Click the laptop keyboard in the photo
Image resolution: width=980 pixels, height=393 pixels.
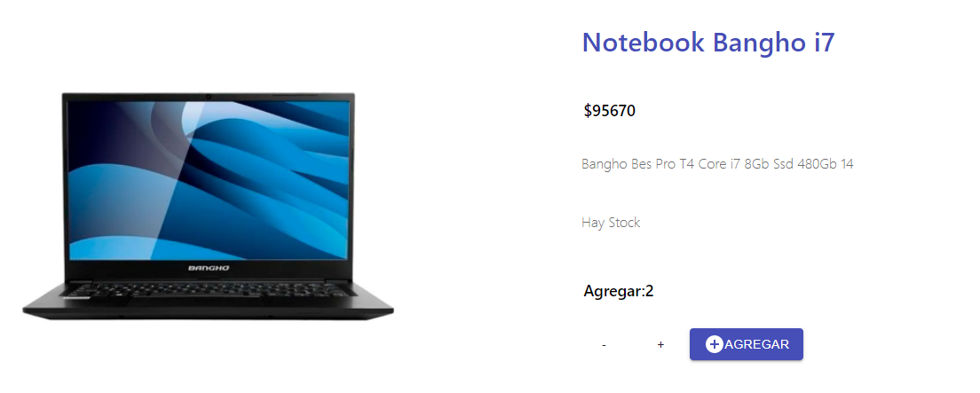point(209,289)
